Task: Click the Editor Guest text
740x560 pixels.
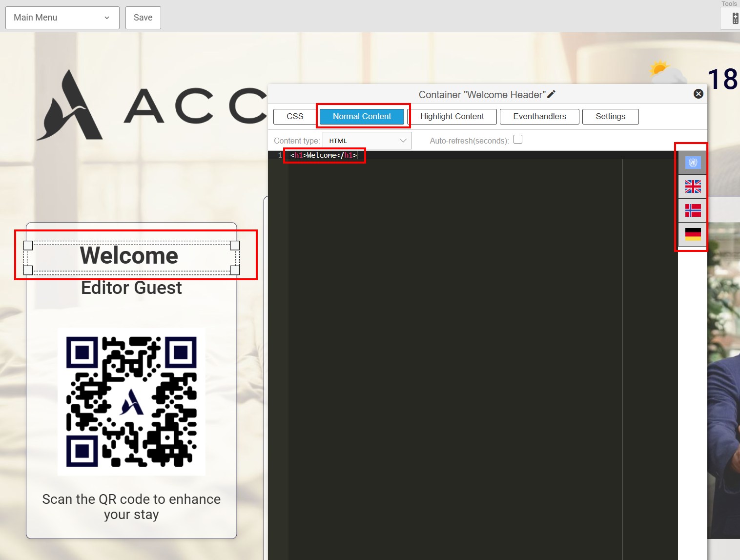Action: coord(131,288)
